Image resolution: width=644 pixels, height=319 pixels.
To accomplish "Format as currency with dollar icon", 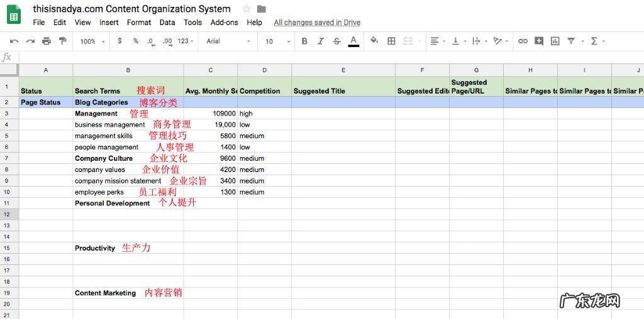I will [119, 41].
